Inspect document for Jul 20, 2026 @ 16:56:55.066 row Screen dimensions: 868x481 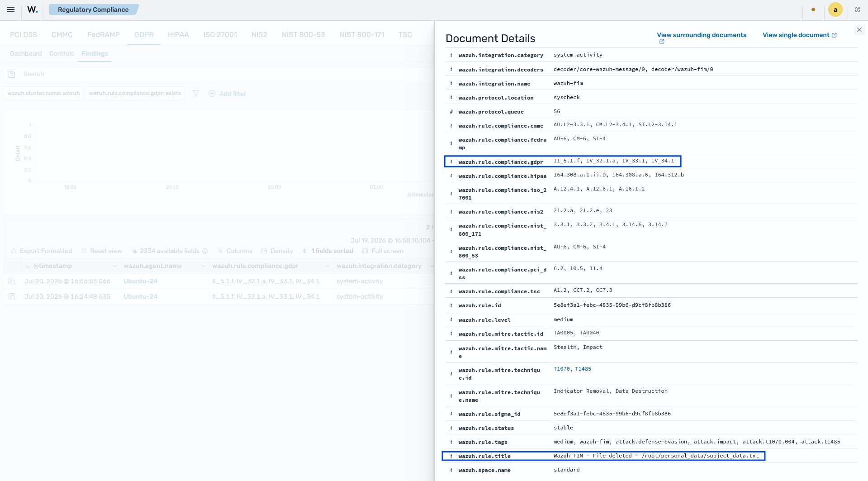click(x=12, y=281)
